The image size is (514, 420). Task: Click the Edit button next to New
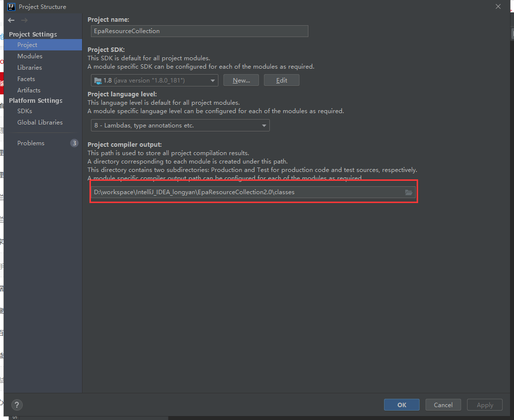point(281,80)
